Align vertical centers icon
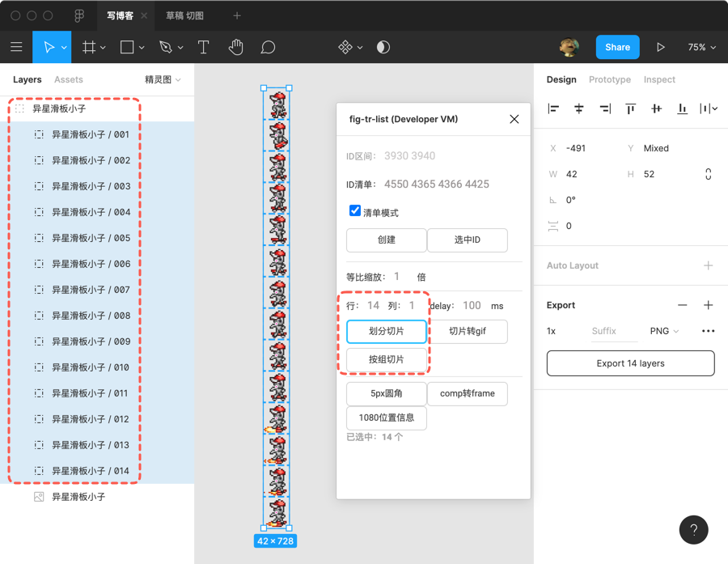Screen dimensions: 728x564 [656, 108]
